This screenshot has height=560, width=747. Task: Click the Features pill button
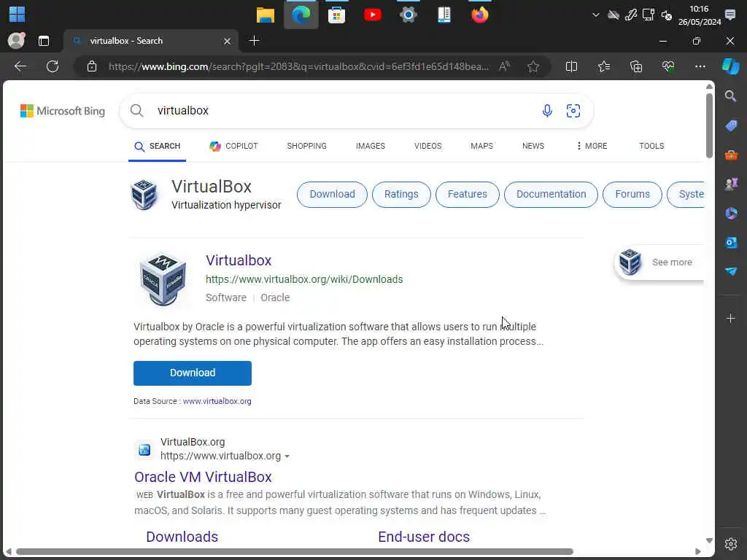click(468, 194)
